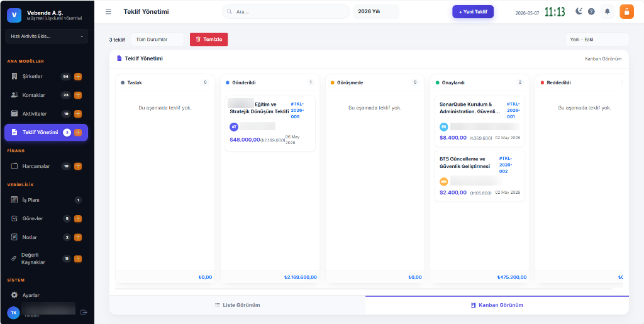Open the 2026 Yılı year selector
This screenshot has height=324, width=644.
(376, 11)
